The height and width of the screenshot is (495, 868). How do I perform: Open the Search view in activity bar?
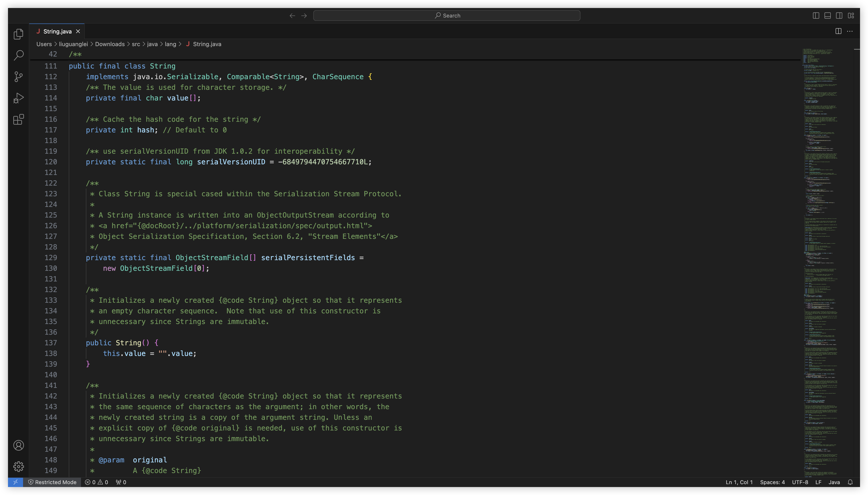(18, 55)
